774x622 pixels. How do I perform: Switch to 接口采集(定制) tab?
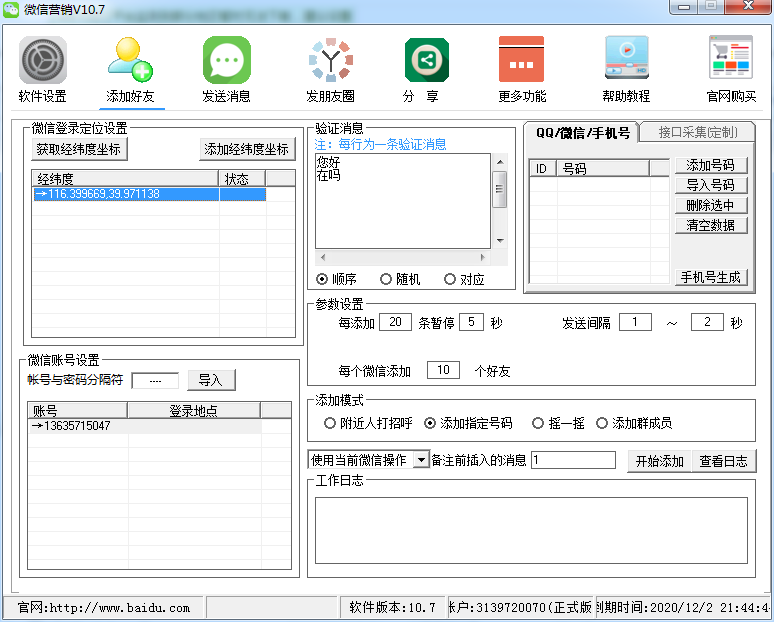[x=697, y=132]
